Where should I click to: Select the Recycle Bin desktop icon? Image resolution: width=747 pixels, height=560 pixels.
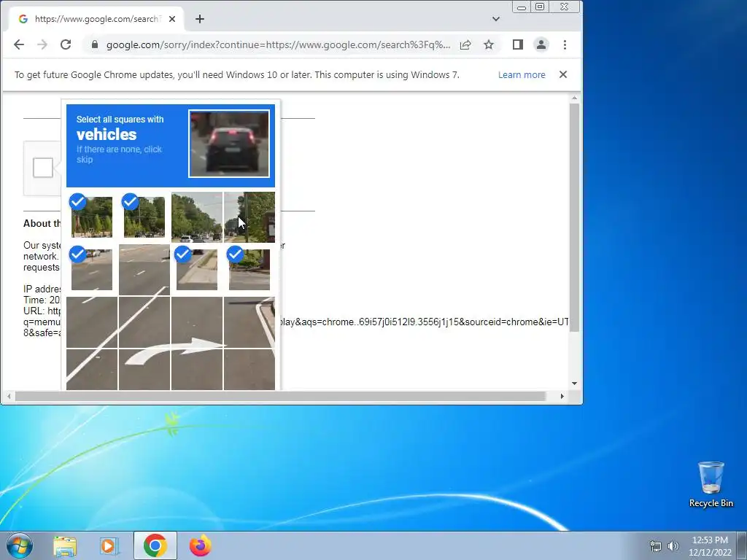tap(711, 484)
